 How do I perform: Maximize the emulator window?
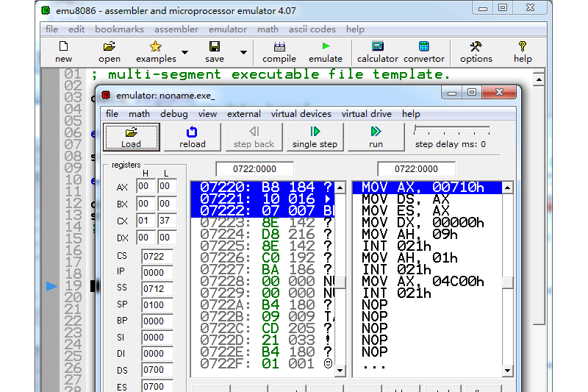tap(472, 92)
